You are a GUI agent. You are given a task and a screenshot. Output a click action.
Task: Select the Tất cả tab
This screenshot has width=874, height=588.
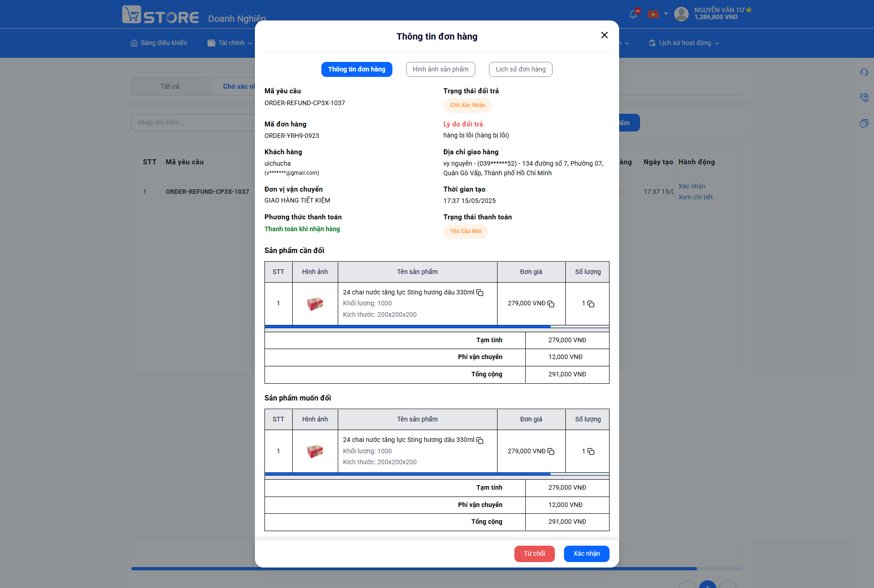[170, 86]
